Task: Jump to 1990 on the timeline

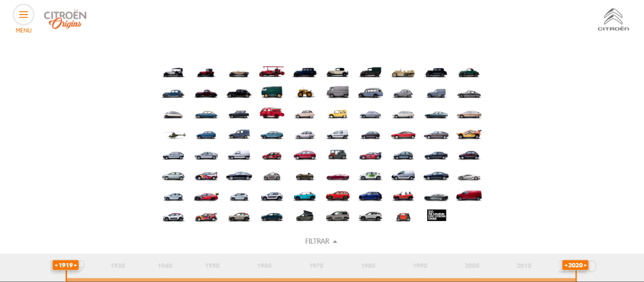Action: coord(420,266)
